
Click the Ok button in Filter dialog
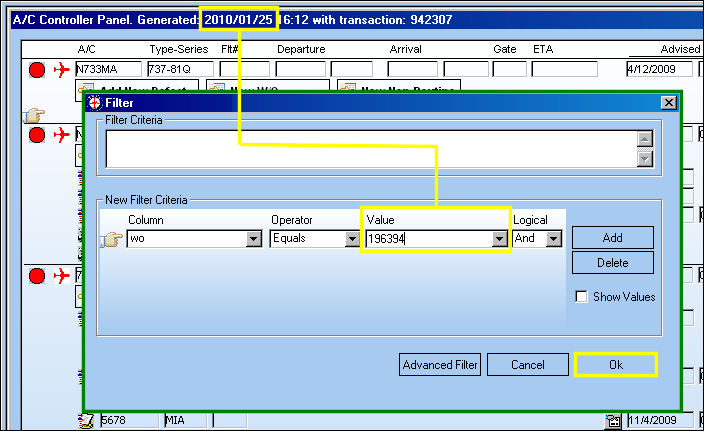coord(616,365)
